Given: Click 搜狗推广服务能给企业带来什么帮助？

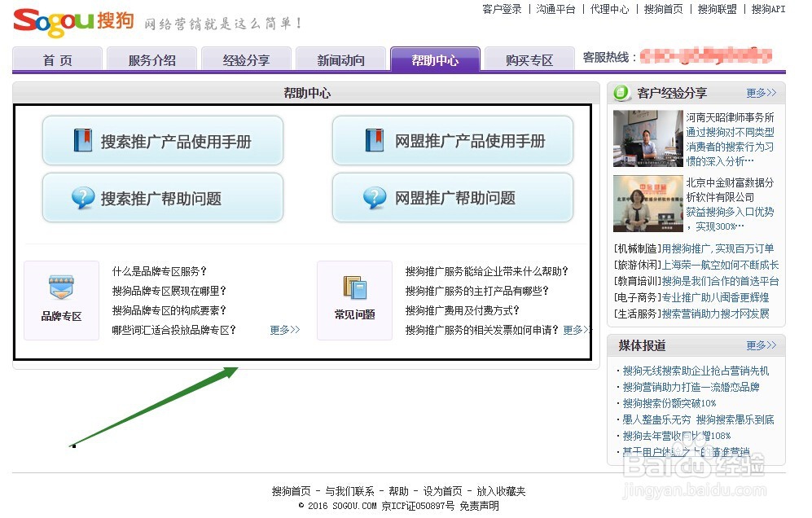Looking at the screenshot, I should coord(487,271).
